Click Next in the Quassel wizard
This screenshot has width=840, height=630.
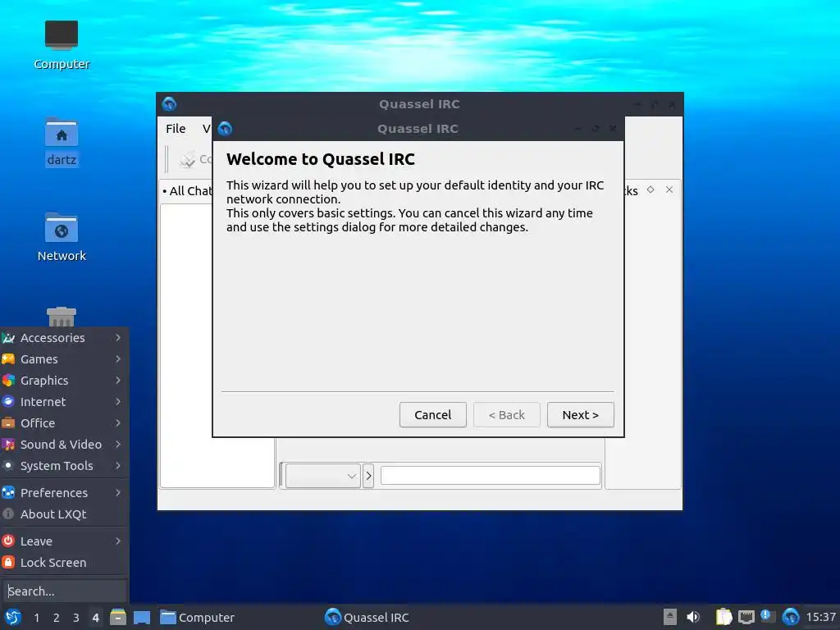(x=580, y=414)
